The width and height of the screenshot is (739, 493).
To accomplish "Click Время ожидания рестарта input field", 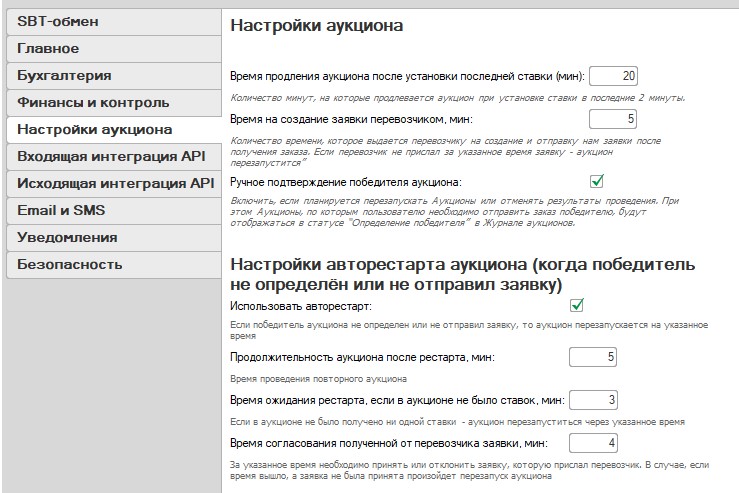I will (x=593, y=400).
